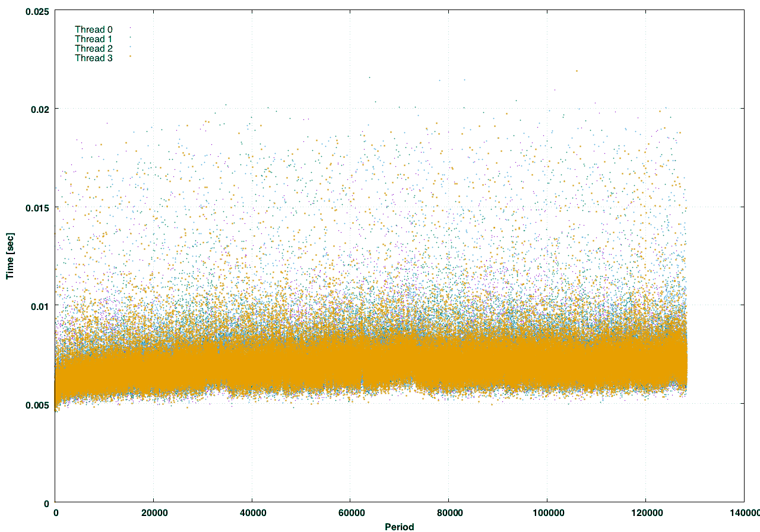The height and width of the screenshot is (532, 760).
Task: Click the 0.005 y-axis tick label
Action: (x=37, y=404)
